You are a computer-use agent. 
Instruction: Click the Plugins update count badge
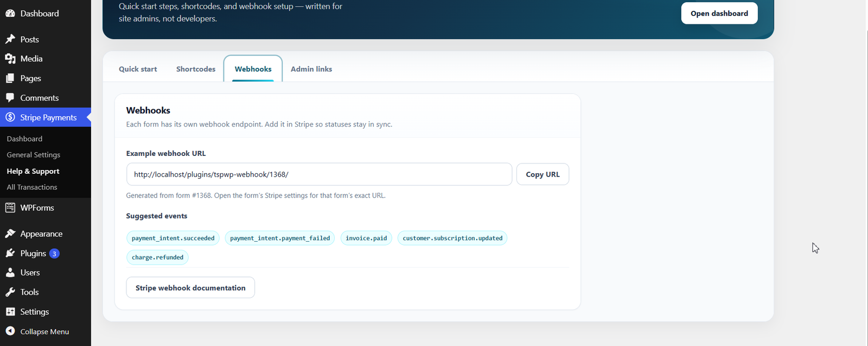(x=54, y=254)
